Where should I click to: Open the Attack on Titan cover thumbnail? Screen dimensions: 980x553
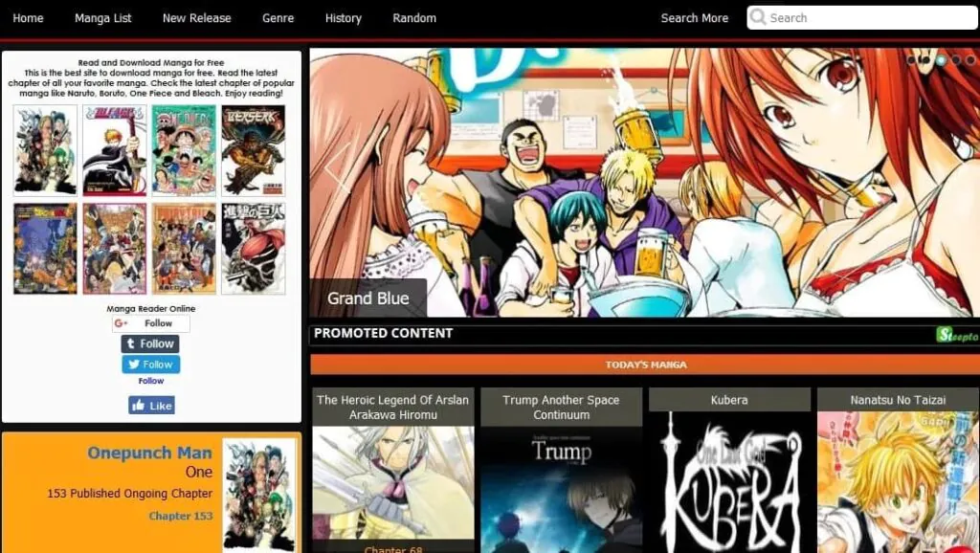tap(253, 248)
